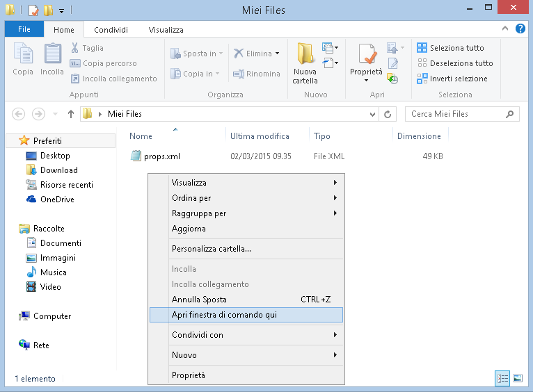Refresh the folder with the address bar icon
Image resolution: width=533 pixels, height=392 pixels.
tap(392, 114)
